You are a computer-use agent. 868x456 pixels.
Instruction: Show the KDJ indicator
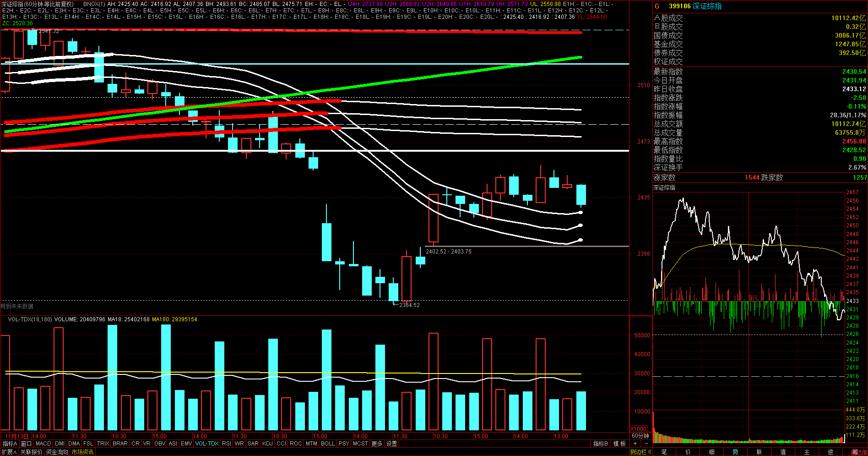268,444
